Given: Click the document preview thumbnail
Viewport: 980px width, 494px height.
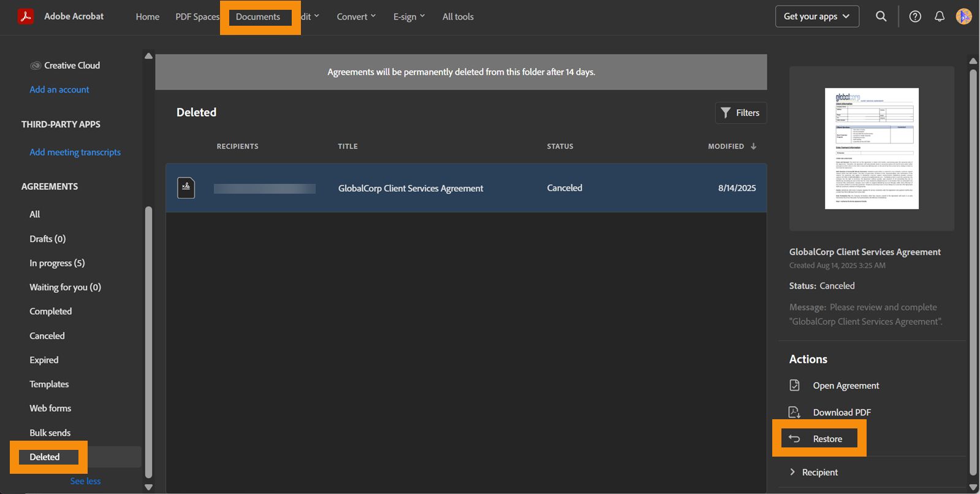Looking at the screenshot, I should point(872,148).
